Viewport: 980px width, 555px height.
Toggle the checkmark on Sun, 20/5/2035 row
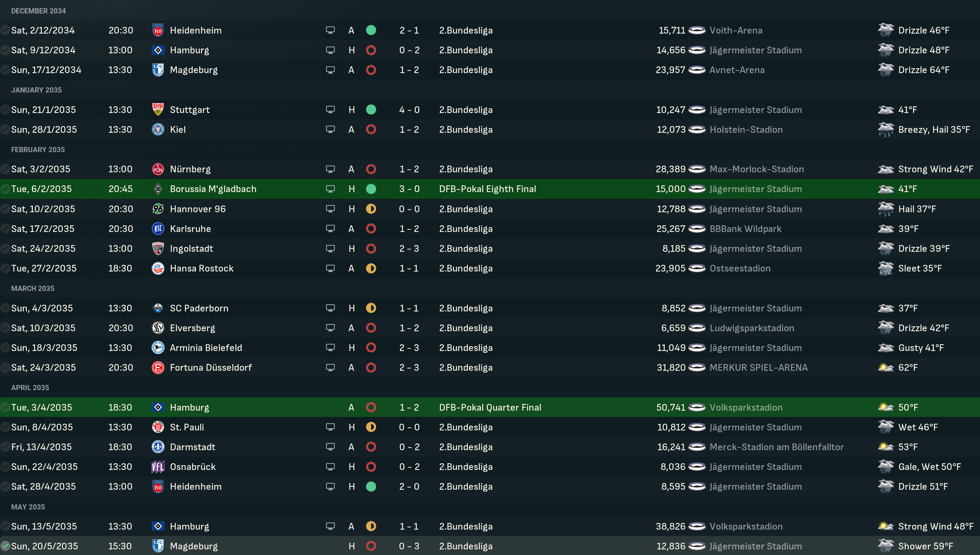coord(5,546)
